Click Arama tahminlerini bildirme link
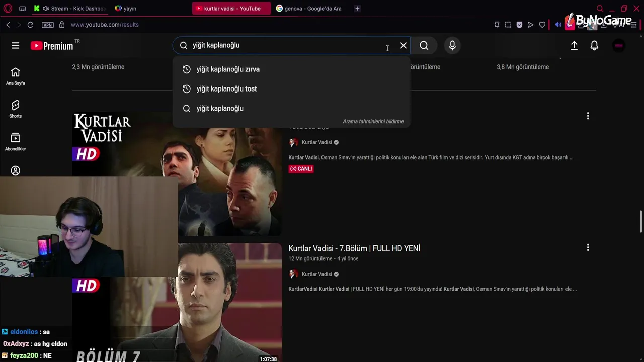This screenshot has height=362, width=644. [373, 122]
